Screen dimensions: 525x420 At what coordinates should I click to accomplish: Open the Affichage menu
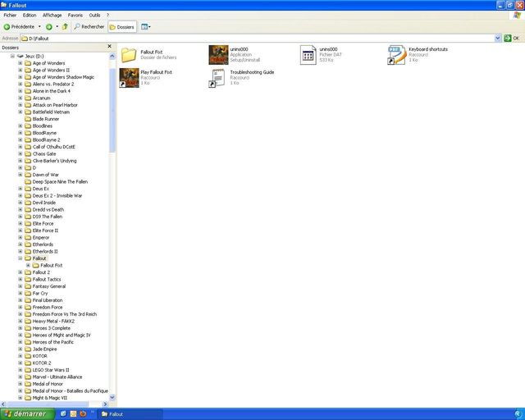(x=52, y=15)
